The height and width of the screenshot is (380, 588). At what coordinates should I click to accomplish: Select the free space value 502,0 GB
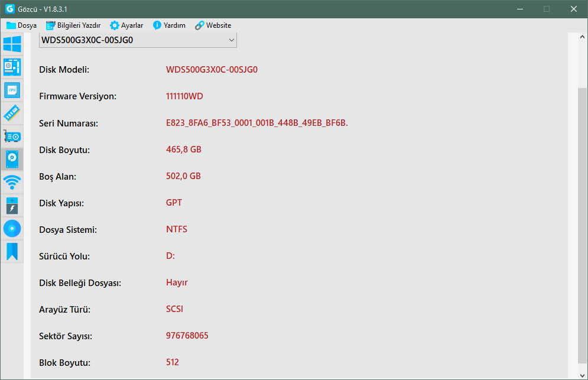183,176
